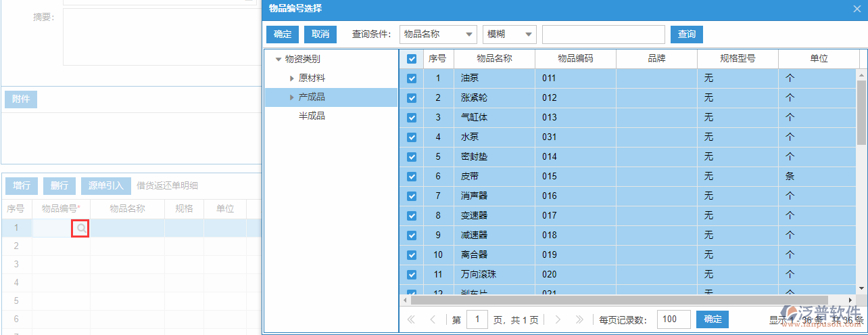Click the 每页记录数 input showing 100
This screenshot has height=335, width=868.
674,319
